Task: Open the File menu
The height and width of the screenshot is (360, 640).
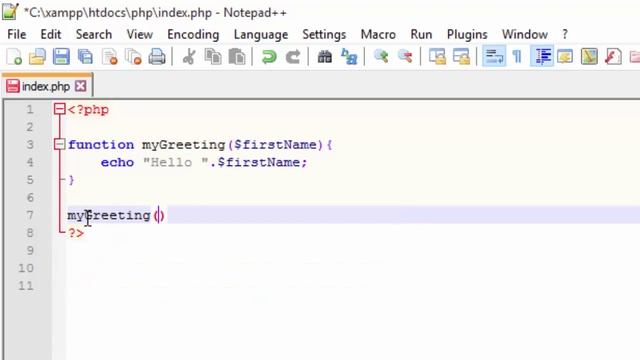Action: coord(17,34)
